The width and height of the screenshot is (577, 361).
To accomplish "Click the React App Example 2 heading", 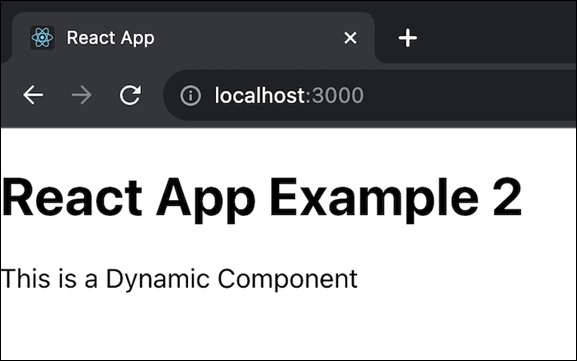I will 262,198.
